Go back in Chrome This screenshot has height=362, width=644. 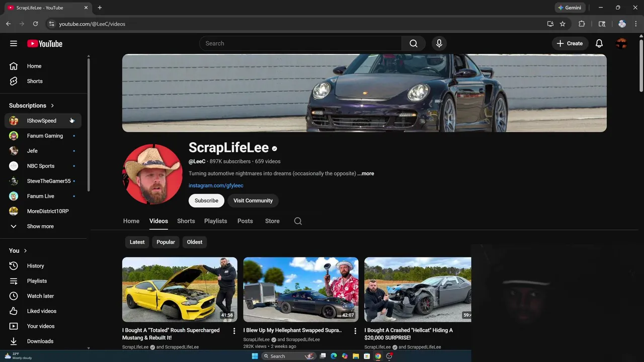[x=8, y=24]
